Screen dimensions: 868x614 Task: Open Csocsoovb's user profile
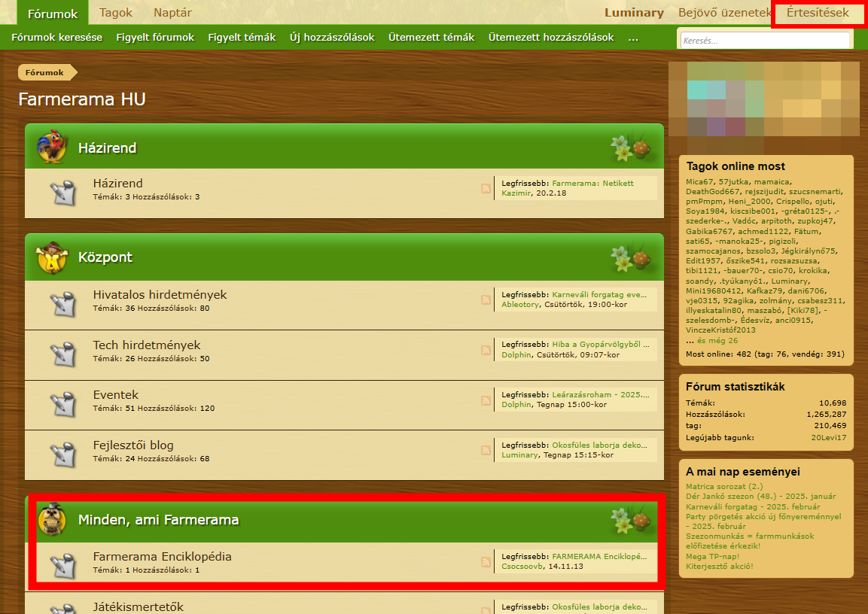point(522,567)
